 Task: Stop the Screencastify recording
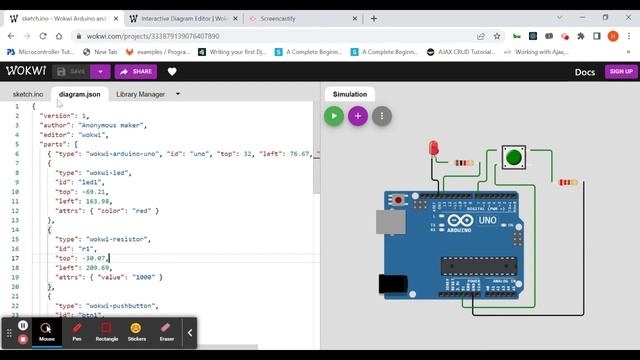pos(23,339)
